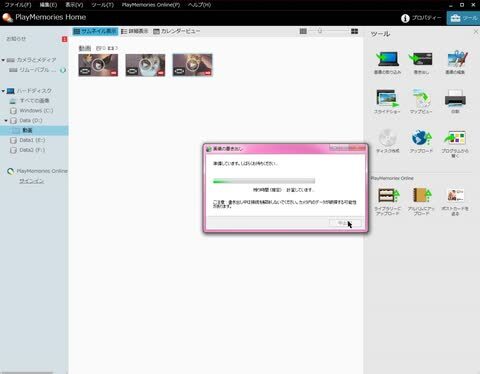Image resolution: width=480 pixels, height=374 pixels.
Task: Open the ツール(T) menu
Action: [x=103, y=5]
